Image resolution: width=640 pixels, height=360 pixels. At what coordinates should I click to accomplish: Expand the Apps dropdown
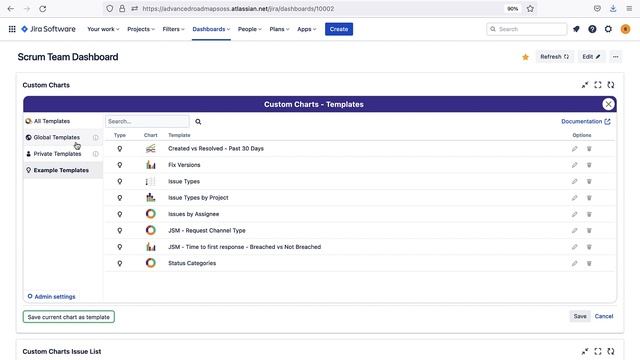(307, 29)
